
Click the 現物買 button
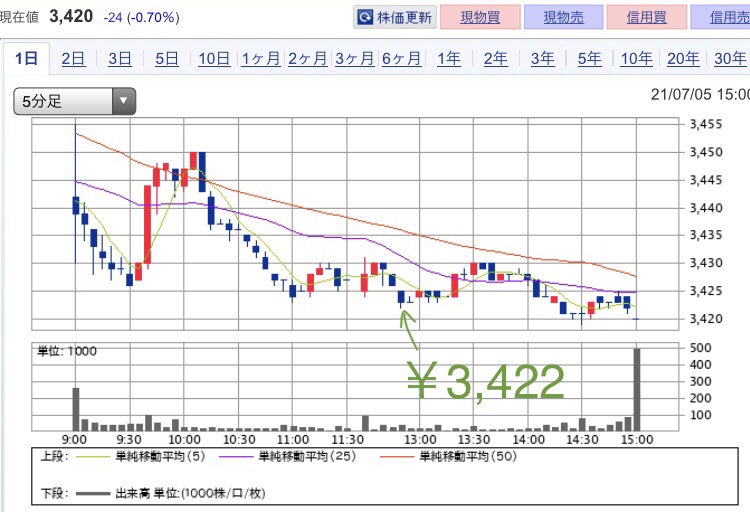[x=480, y=18]
